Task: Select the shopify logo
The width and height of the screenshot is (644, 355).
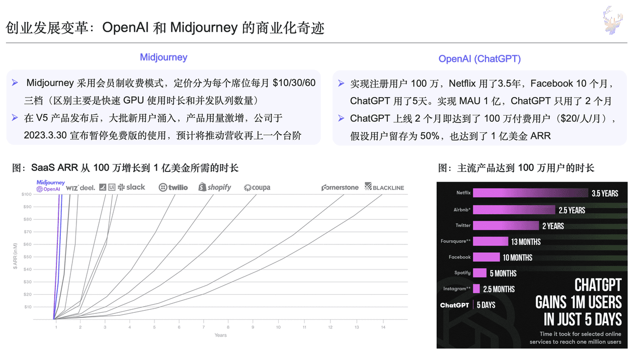Action: (x=215, y=187)
